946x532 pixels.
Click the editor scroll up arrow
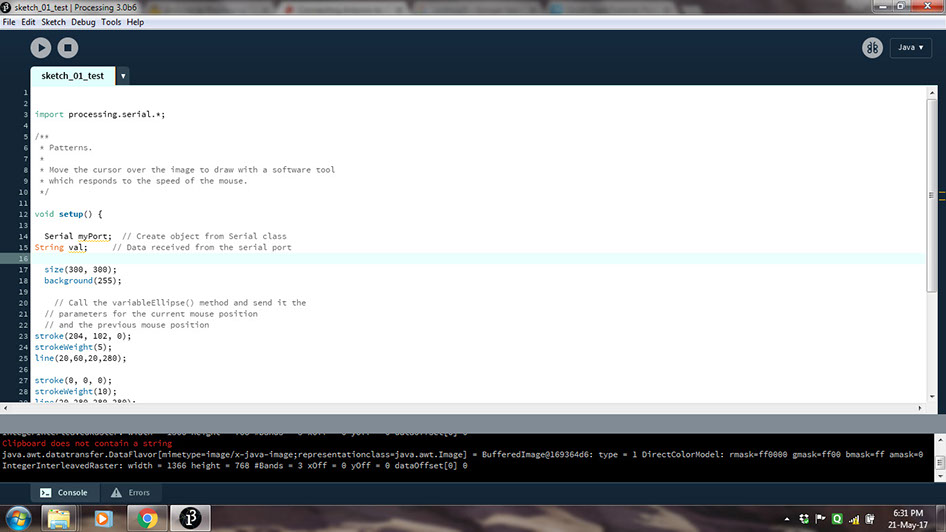[932, 93]
